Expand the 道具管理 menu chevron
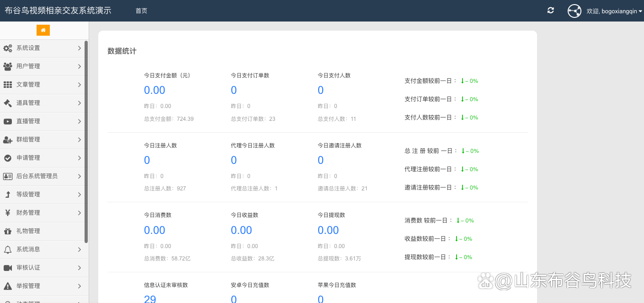This screenshot has height=303, width=644. click(x=80, y=103)
